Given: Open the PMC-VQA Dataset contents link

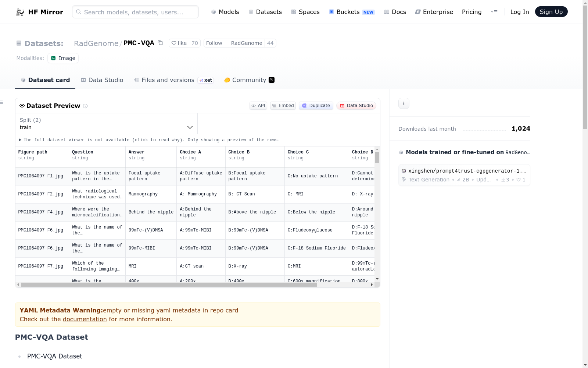Looking at the screenshot, I should point(55,356).
